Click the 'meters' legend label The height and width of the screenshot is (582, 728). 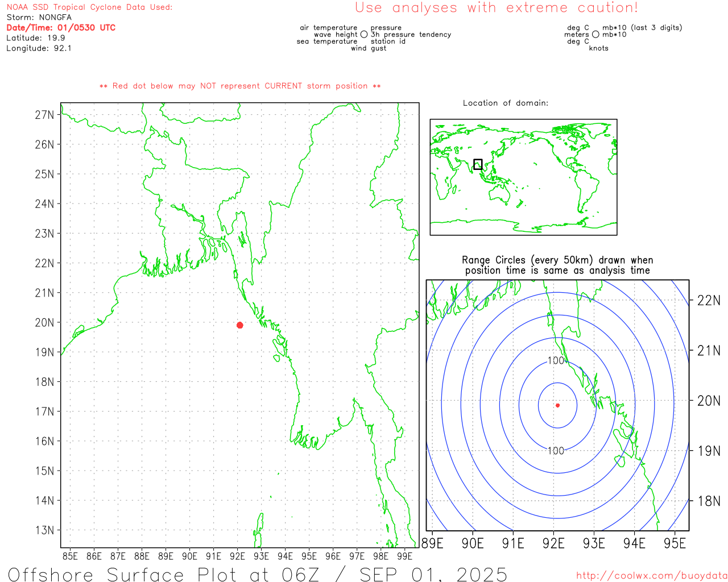577,35
